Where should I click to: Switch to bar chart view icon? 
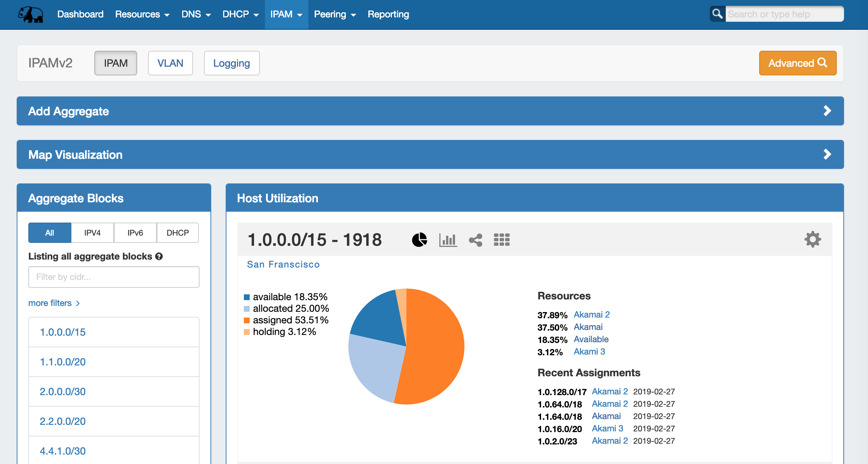[448, 240]
